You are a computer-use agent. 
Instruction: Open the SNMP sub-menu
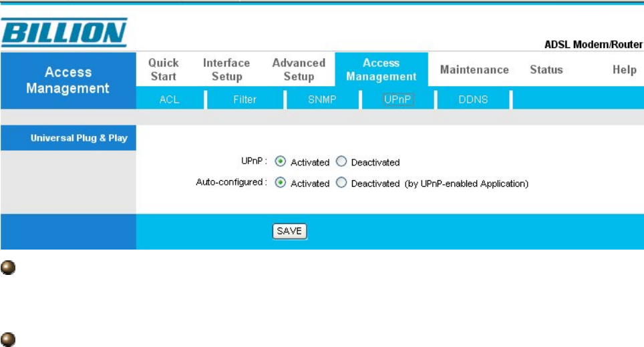coord(322,99)
